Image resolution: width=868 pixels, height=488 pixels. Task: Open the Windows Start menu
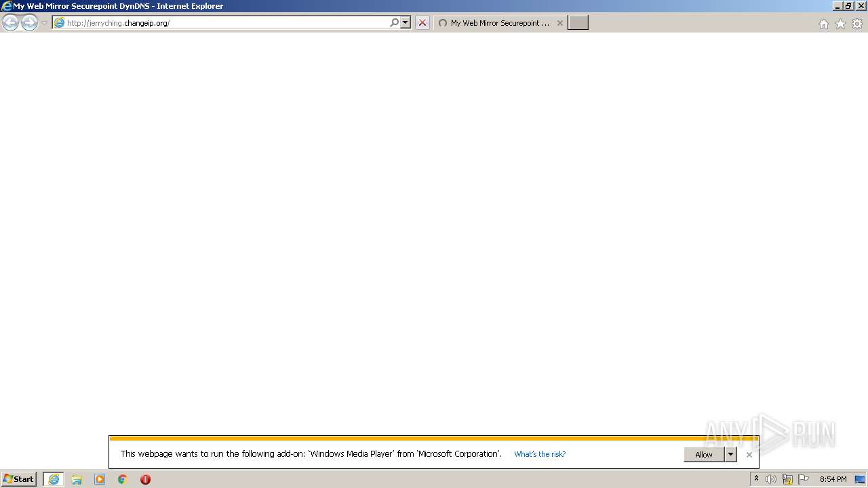[x=19, y=479]
